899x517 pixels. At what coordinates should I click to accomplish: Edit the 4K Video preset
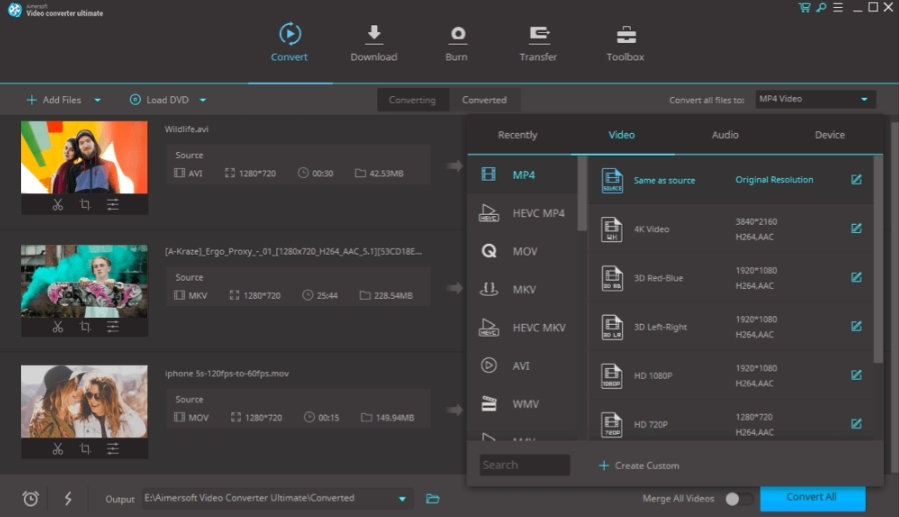point(856,229)
